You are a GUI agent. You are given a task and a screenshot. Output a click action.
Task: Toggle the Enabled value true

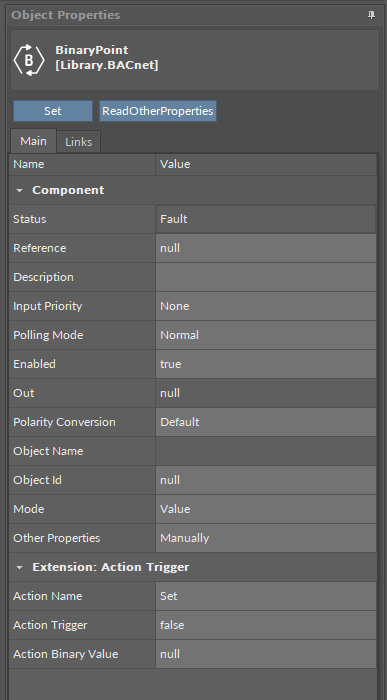[266, 364]
